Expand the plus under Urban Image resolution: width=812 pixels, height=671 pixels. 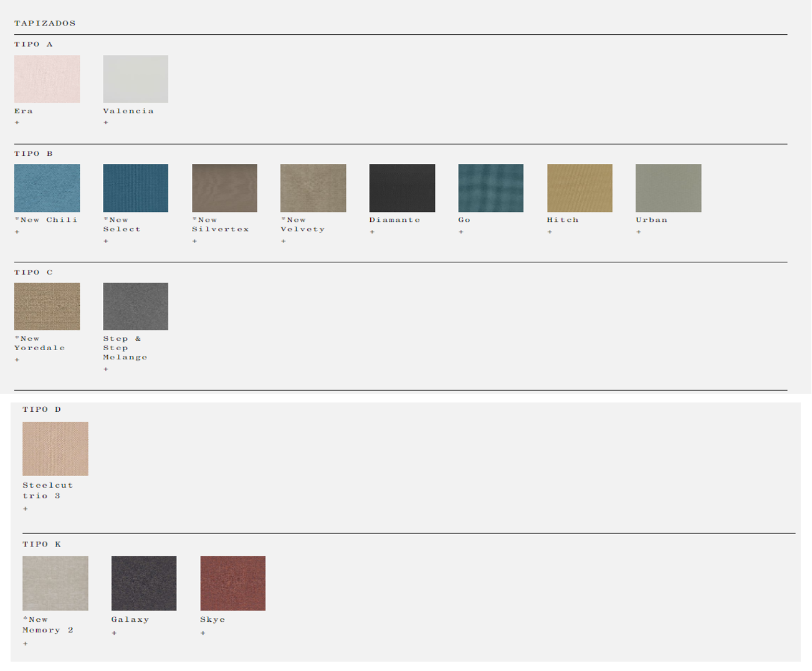click(x=639, y=232)
